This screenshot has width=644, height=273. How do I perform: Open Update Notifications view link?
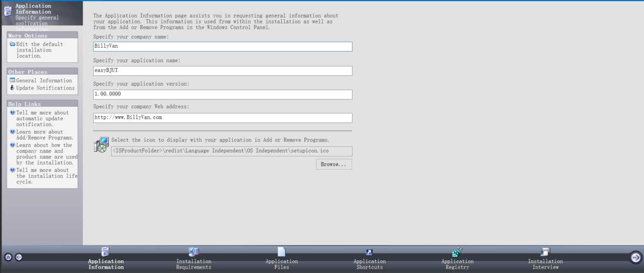pos(45,88)
